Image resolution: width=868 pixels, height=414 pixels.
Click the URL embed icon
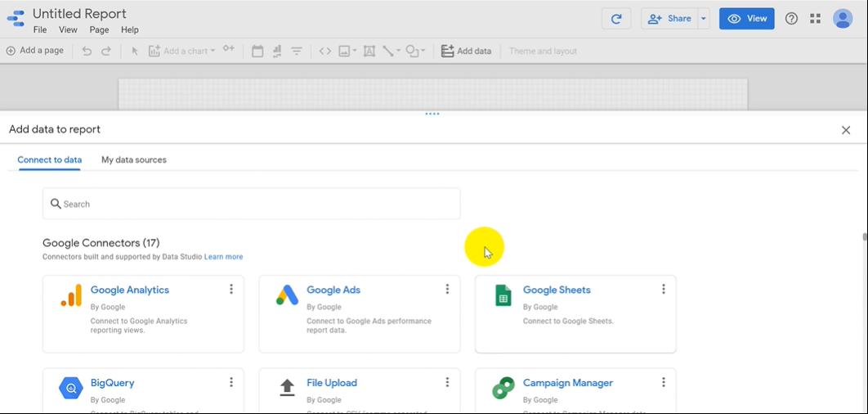325,51
